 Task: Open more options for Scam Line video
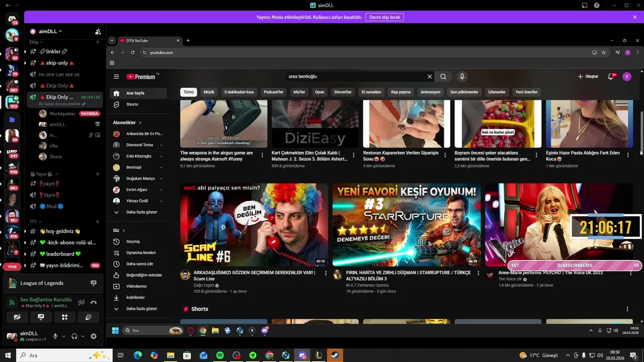tap(326, 273)
